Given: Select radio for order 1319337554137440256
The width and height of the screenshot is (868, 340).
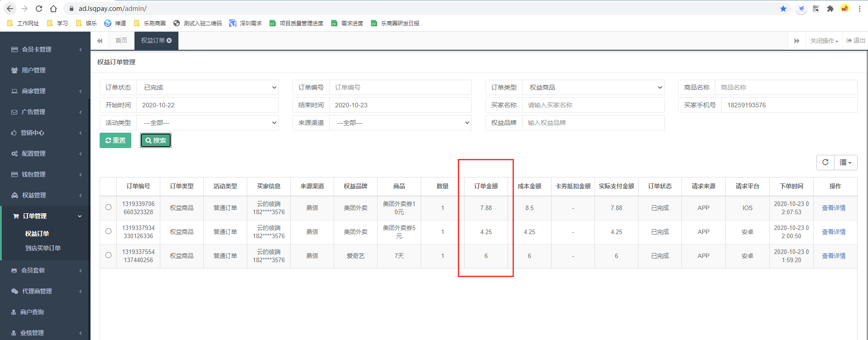Looking at the screenshot, I should coord(108,255).
